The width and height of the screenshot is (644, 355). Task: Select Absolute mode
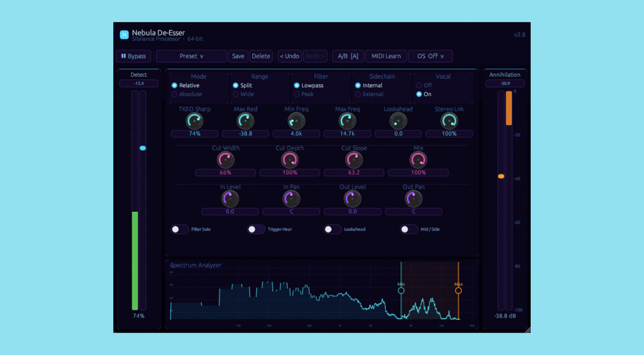click(187, 94)
